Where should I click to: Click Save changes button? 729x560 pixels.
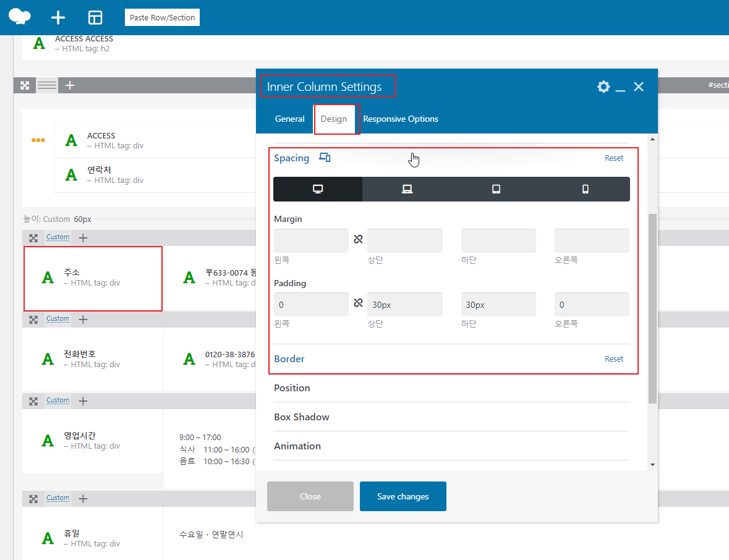403,496
